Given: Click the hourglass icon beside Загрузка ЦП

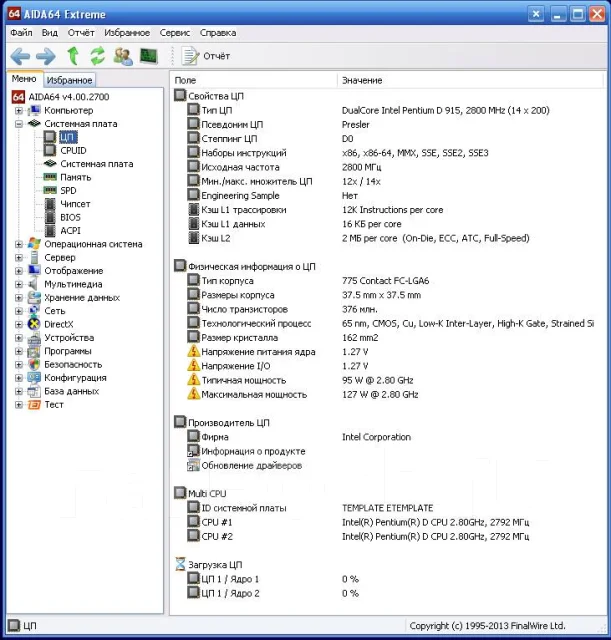Looking at the screenshot, I should coord(180,564).
